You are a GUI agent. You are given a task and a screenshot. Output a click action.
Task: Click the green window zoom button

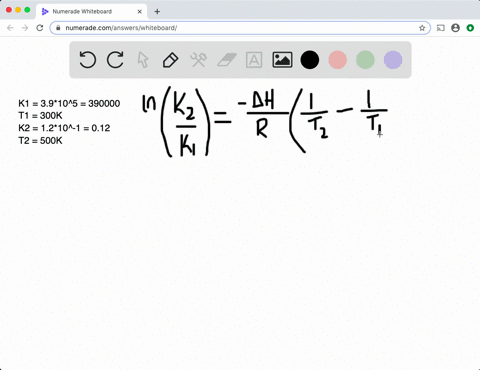click(27, 10)
